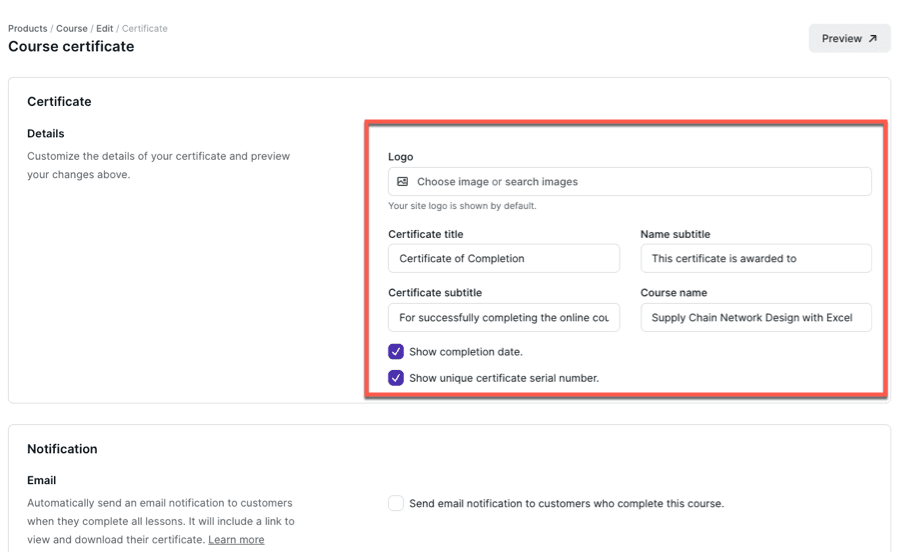Navigate to Edit breadcrumb
Viewport: 900px width, 552px height.
click(x=104, y=29)
